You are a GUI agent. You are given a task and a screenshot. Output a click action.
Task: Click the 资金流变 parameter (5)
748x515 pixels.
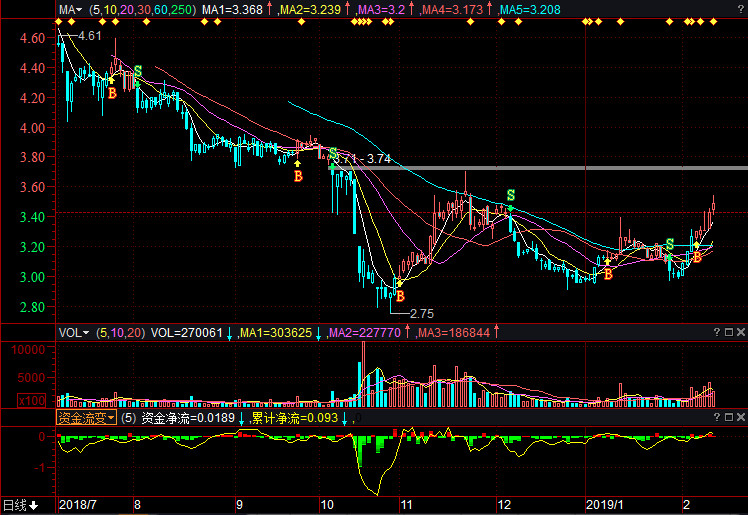click(x=128, y=418)
